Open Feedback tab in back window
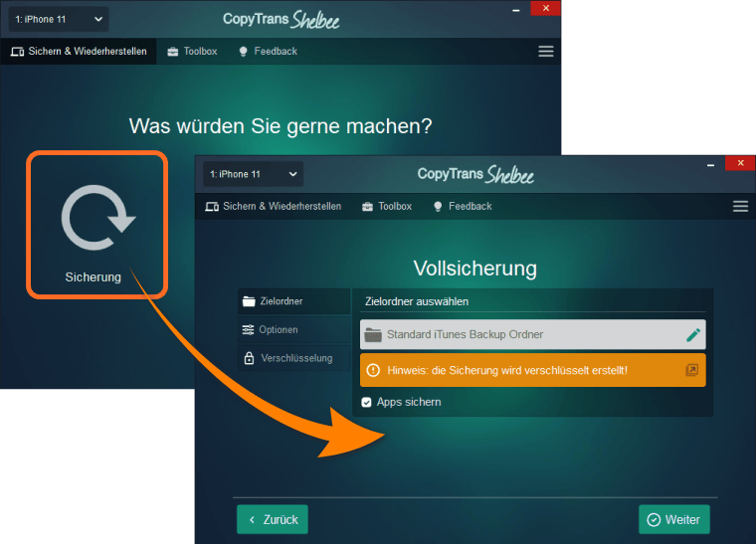The height and width of the screenshot is (545, 756). [268, 51]
